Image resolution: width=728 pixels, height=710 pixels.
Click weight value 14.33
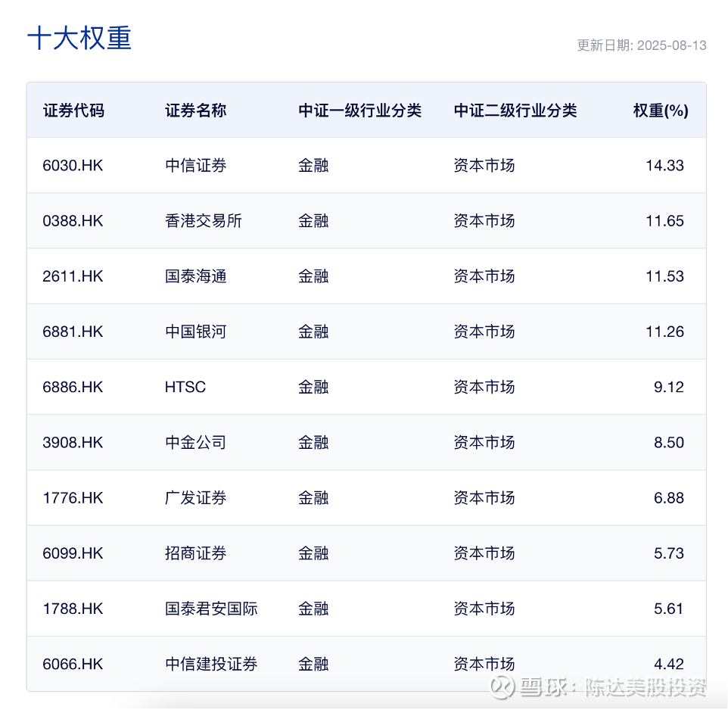click(x=664, y=165)
